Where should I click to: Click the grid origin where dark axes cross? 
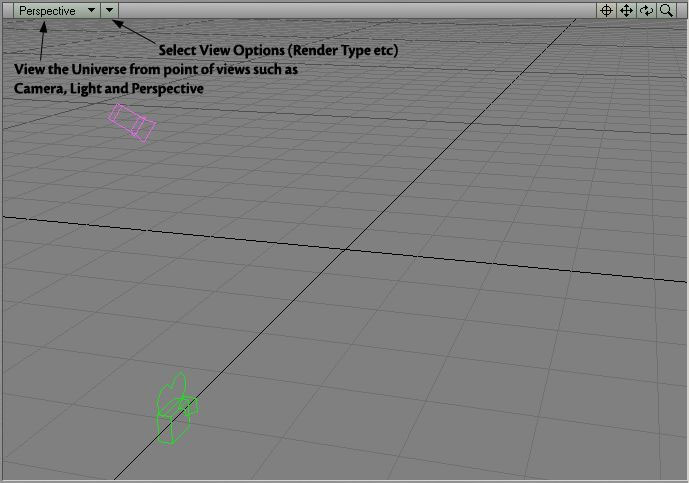click(345, 249)
